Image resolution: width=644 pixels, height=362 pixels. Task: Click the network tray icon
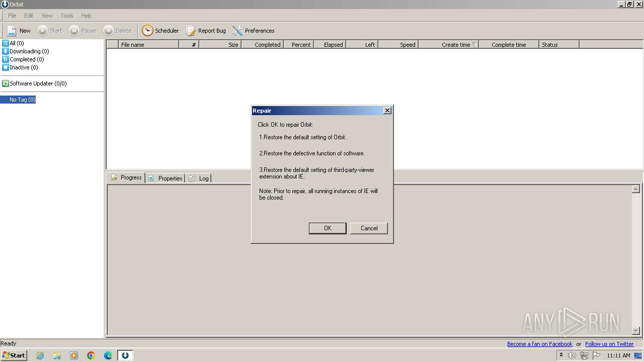pos(584,355)
